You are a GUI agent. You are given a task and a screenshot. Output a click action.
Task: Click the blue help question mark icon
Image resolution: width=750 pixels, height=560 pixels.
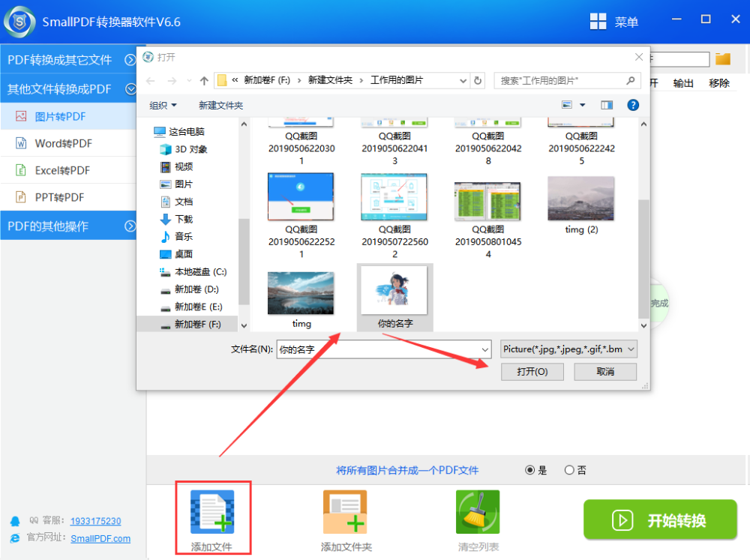point(633,105)
